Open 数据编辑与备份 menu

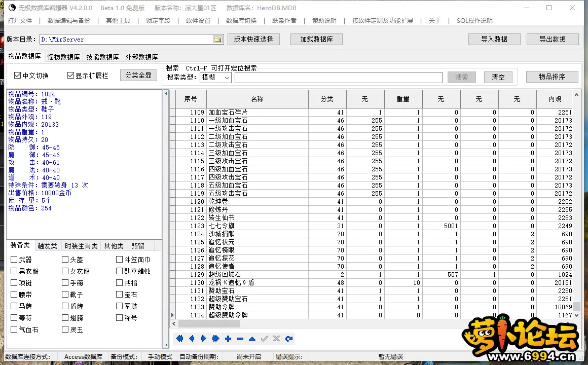coord(69,21)
